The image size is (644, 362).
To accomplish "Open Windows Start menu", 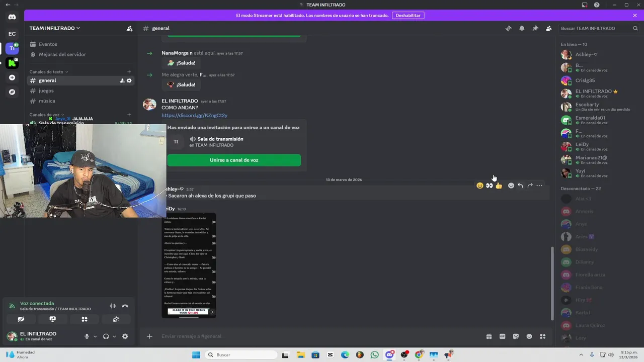I will 196,355.
